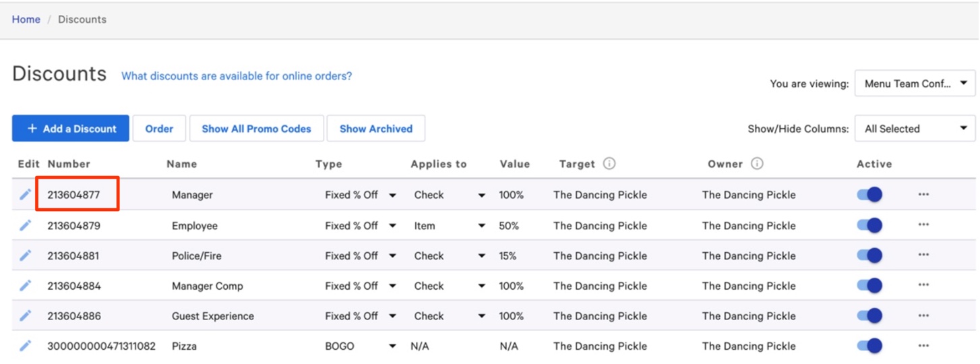Open three-dot menu for Manager Comp row
Viewport: 980px width, 364px height.
923,286
